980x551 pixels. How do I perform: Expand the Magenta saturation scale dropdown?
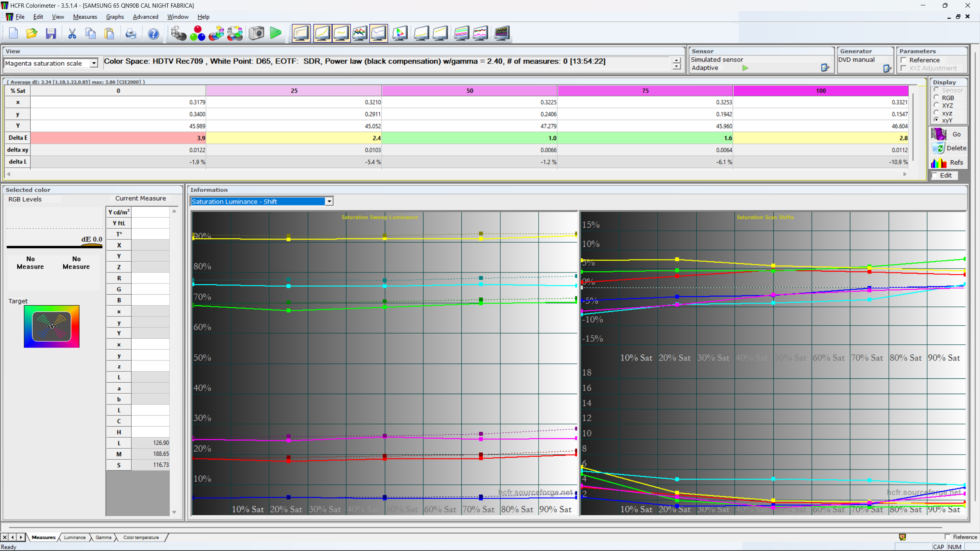tap(94, 63)
